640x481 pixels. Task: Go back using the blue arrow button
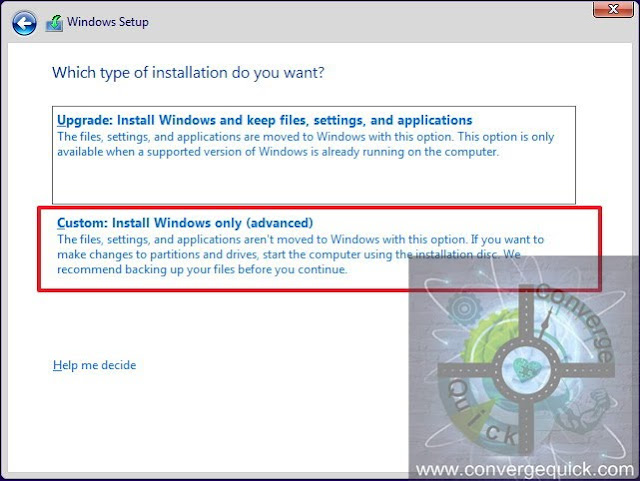coord(24,23)
